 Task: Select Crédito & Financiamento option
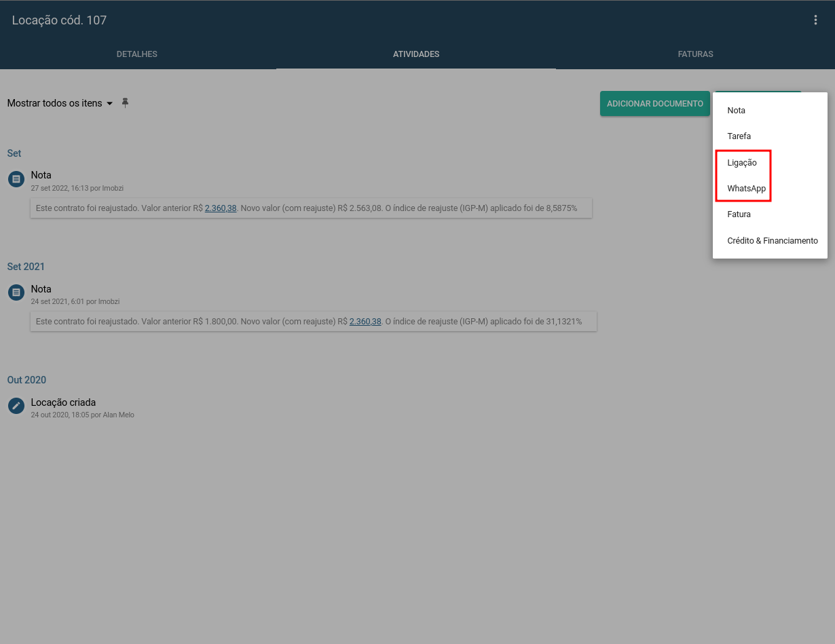[770, 241]
